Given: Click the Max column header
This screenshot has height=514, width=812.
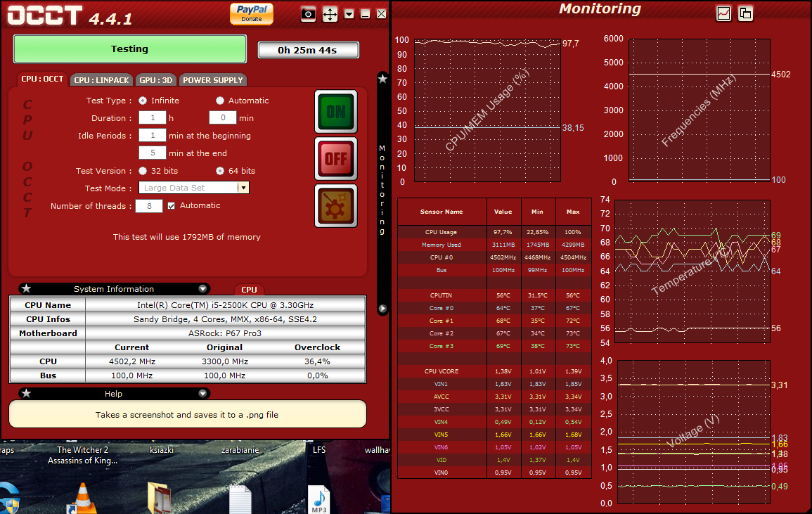Looking at the screenshot, I should (573, 212).
